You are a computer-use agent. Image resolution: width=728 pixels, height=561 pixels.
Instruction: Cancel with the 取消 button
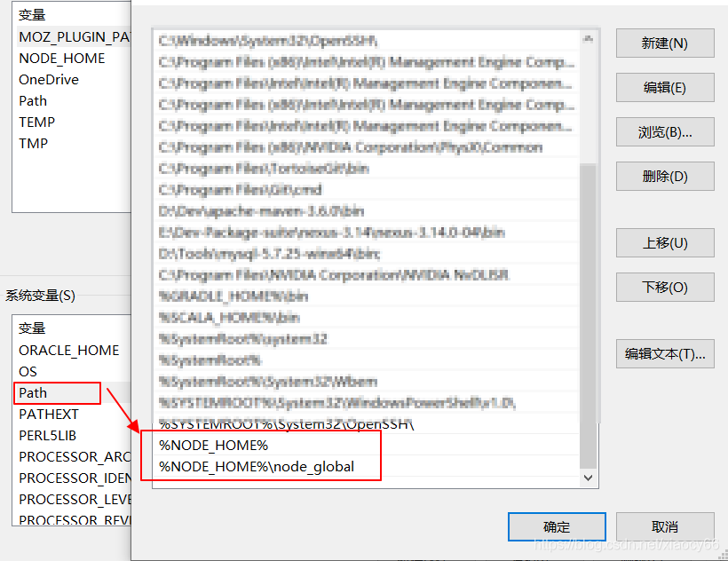(665, 526)
